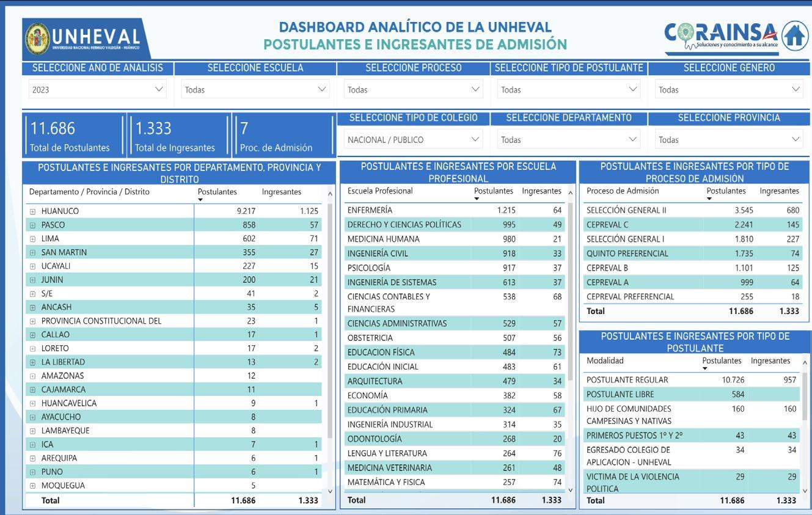Click the Departamento / Provincia / Distrito header

89,192
